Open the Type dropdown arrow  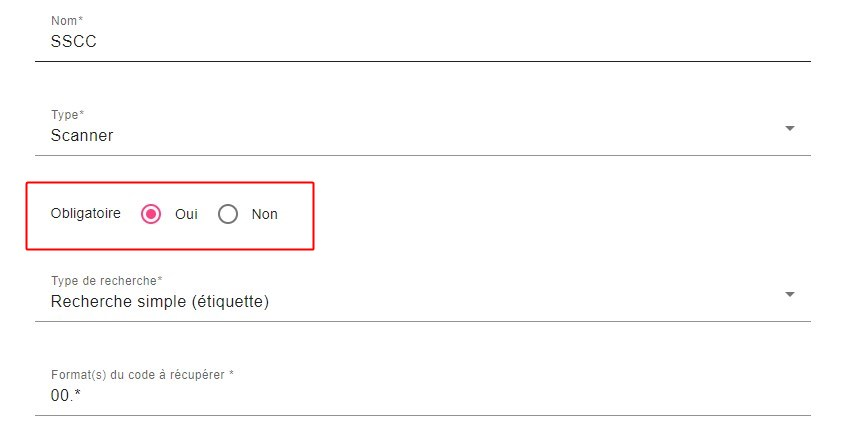[790, 129]
